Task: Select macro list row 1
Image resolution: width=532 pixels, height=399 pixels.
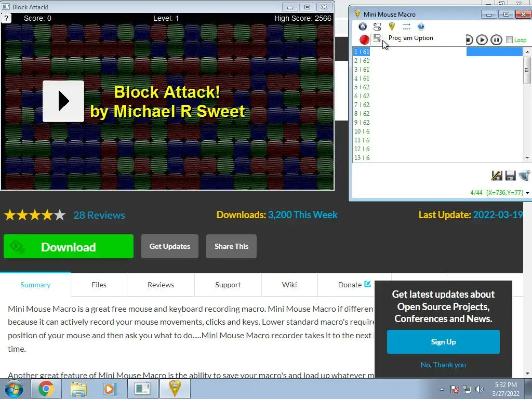Action: coord(437,52)
